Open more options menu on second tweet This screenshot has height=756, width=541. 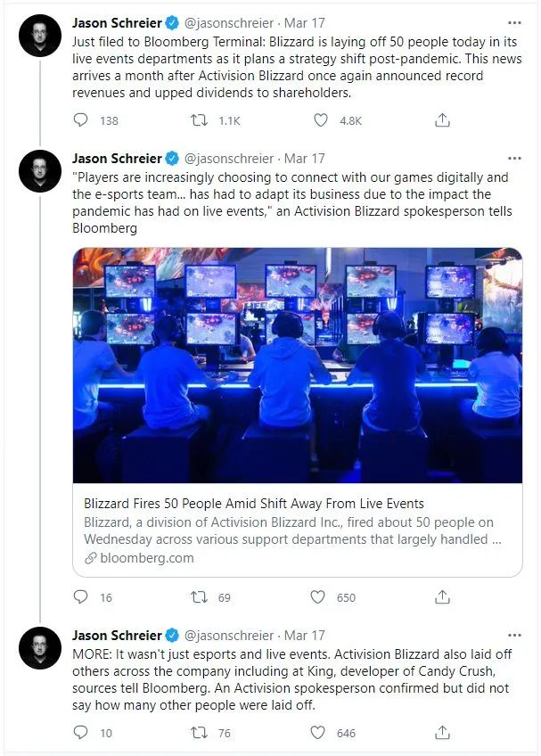[514, 158]
